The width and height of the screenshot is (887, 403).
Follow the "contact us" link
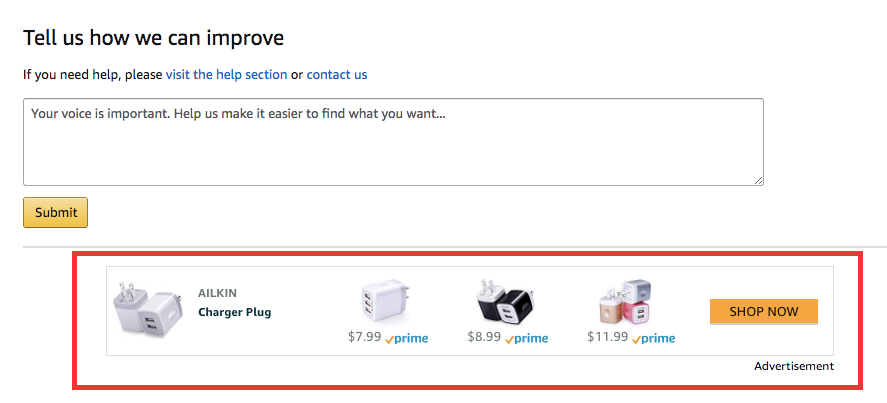[337, 75]
